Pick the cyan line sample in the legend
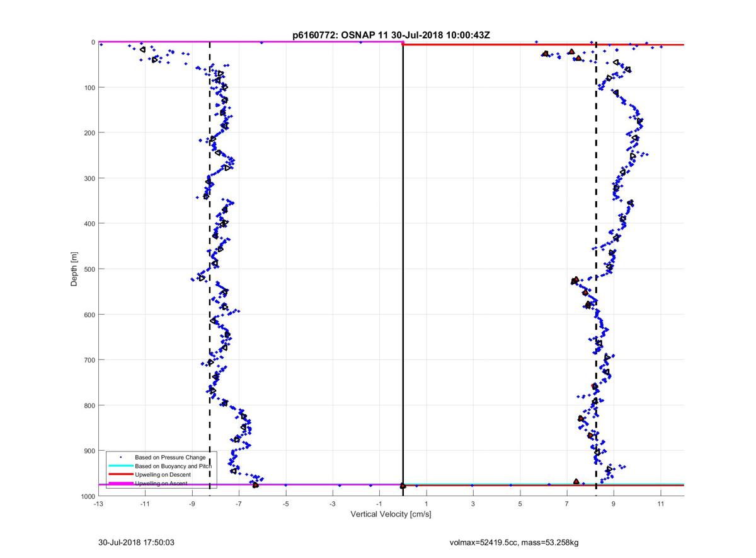756x558 pixels. pos(120,465)
